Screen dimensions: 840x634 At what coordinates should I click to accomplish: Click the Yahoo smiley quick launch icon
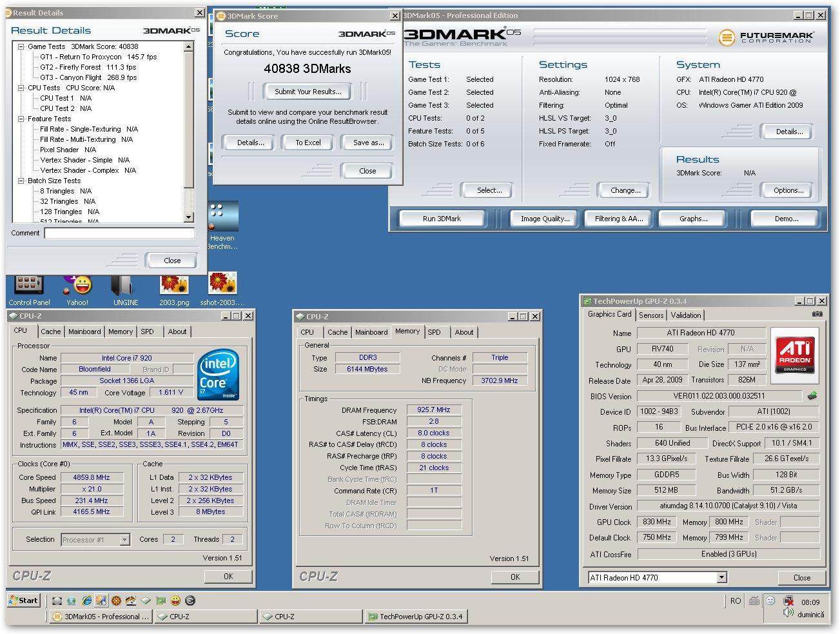(x=175, y=600)
